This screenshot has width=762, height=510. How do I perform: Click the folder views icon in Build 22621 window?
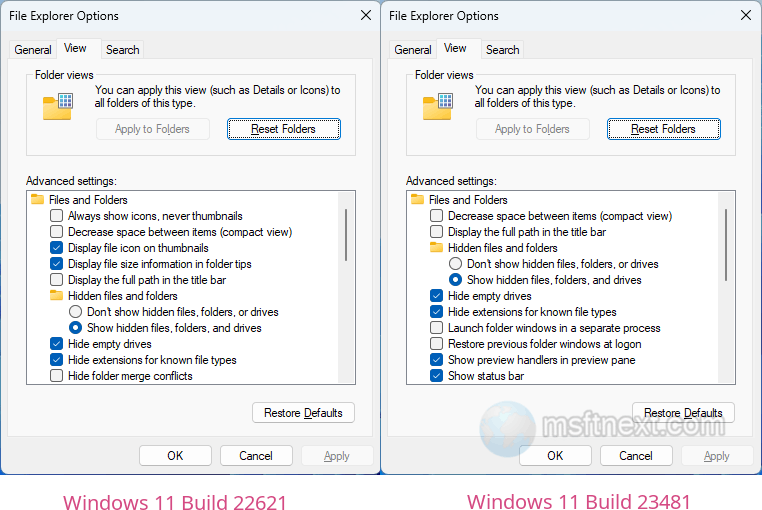click(x=58, y=106)
